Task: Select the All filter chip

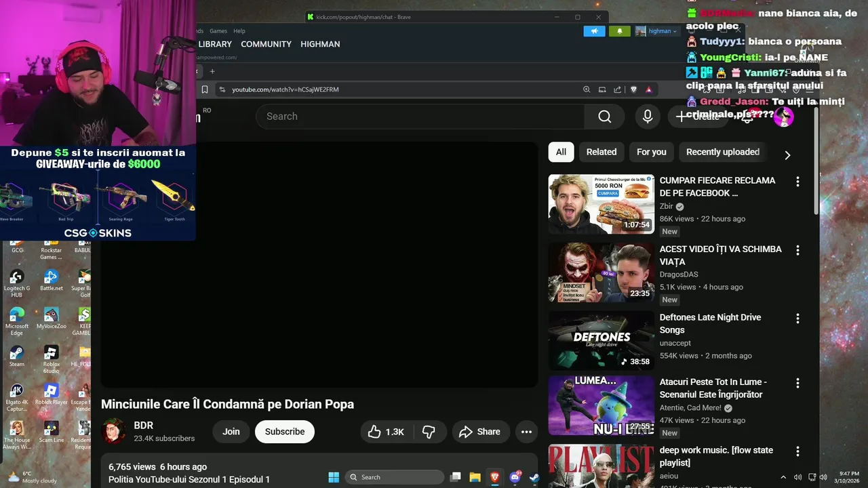Action: point(561,152)
